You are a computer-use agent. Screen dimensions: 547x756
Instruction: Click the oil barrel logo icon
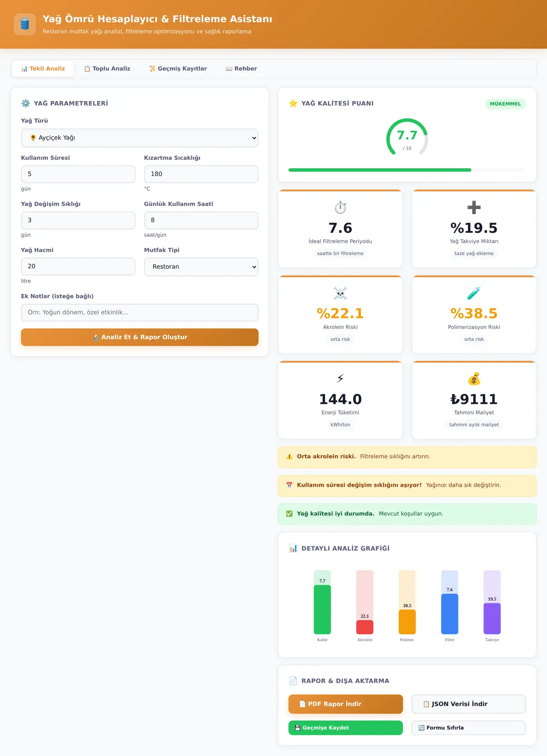coord(25,24)
